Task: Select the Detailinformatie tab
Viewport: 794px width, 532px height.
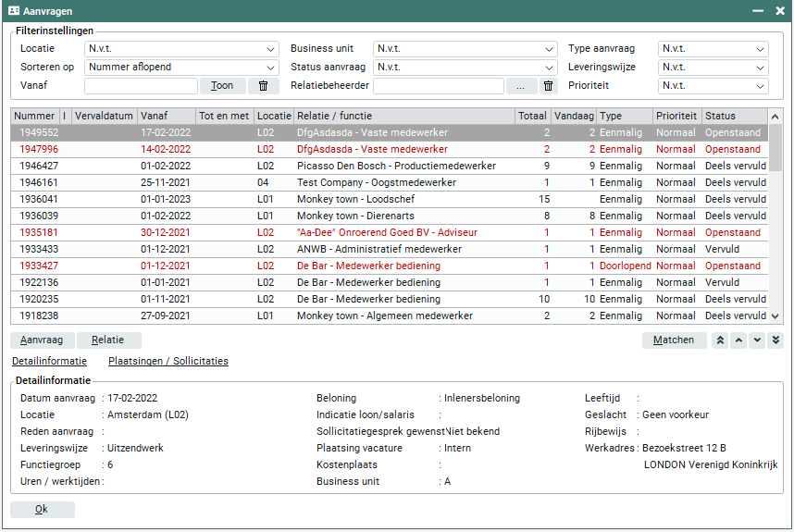Action: click(x=49, y=361)
